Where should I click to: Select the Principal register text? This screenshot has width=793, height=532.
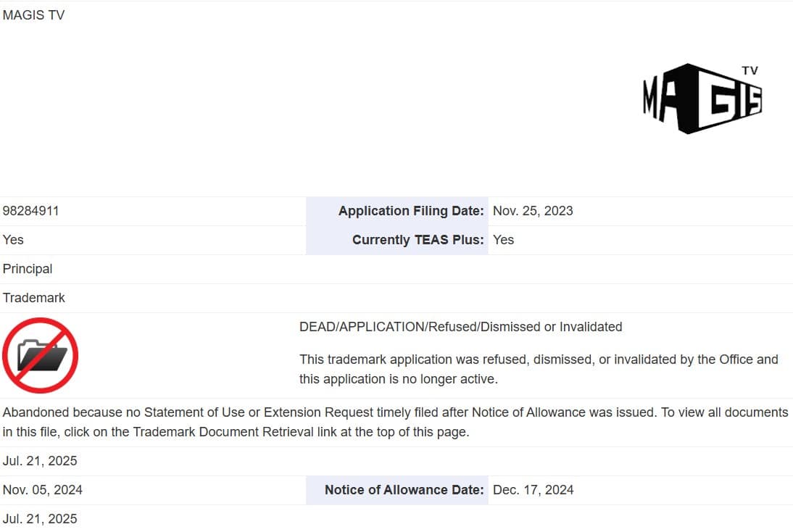(x=28, y=269)
